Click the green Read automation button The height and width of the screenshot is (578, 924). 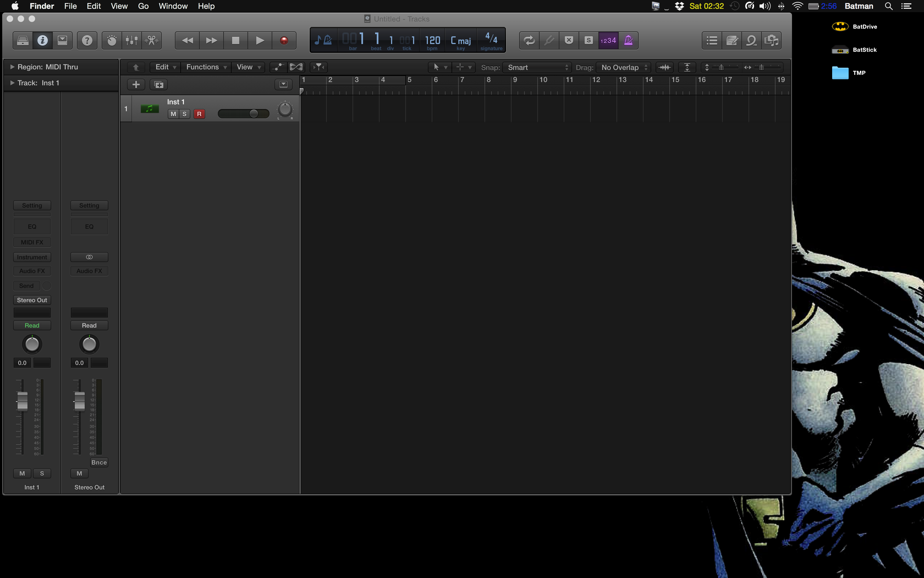coord(32,325)
